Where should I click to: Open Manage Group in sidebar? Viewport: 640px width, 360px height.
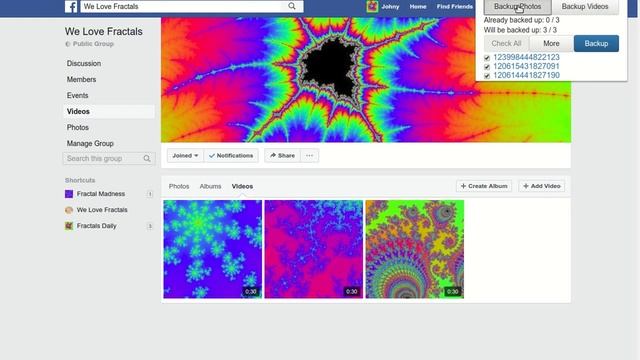pos(90,143)
